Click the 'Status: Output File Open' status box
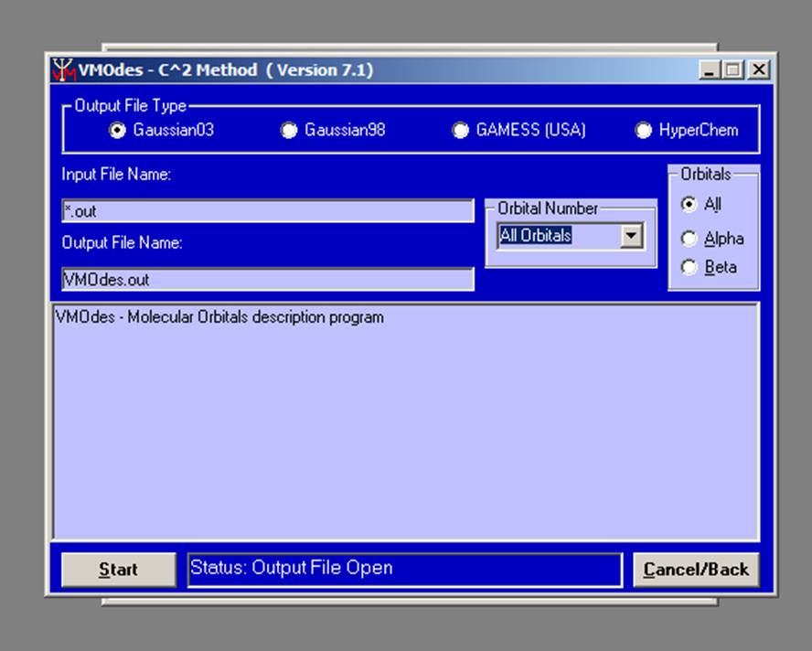 (x=405, y=570)
